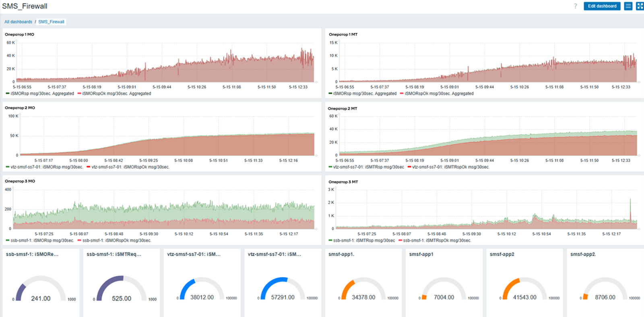Click the SMS_Firewall page title

point(25,6)
